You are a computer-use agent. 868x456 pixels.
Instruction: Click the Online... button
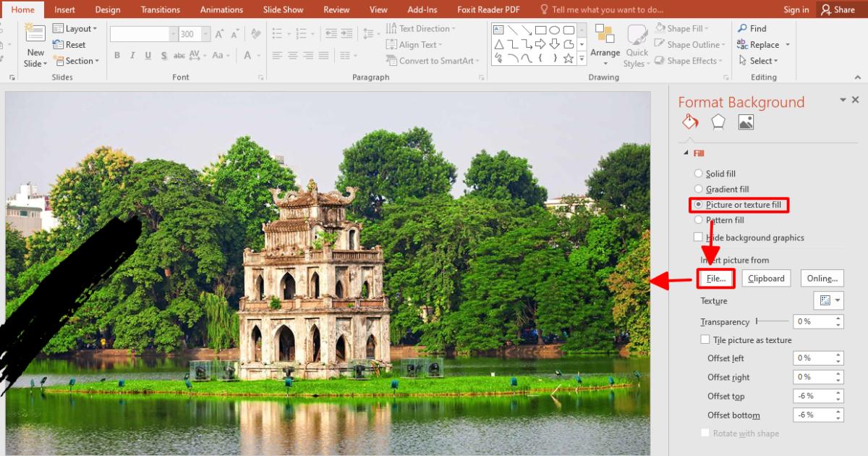tap(823, 278)
